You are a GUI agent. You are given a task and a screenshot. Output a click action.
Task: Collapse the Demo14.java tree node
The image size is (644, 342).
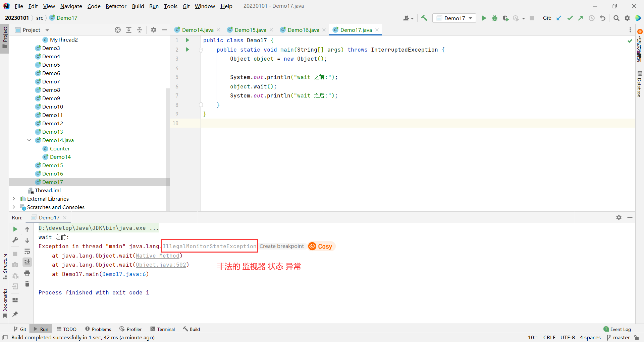pos(29,140)
